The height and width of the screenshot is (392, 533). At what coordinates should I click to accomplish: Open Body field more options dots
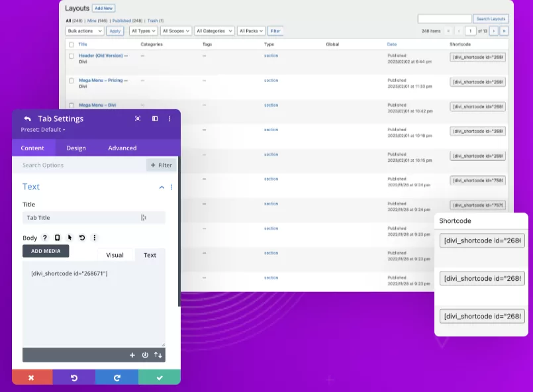click(x=95, y=238)
